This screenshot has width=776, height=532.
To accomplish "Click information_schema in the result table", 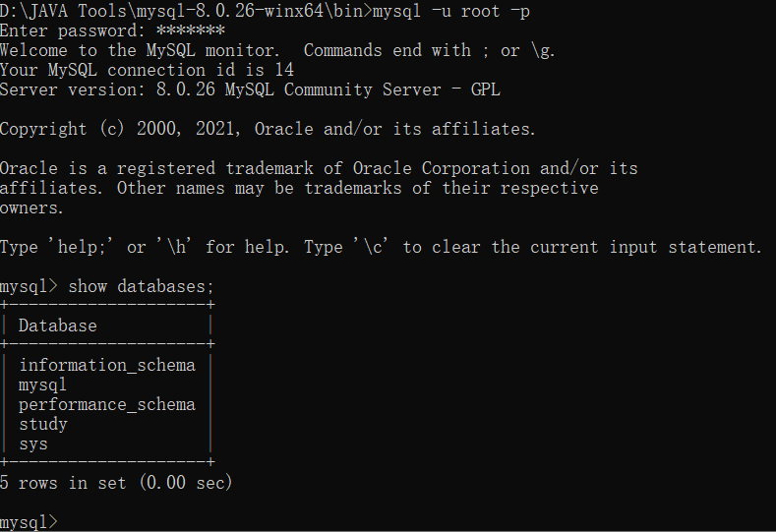I will [107, 365].
